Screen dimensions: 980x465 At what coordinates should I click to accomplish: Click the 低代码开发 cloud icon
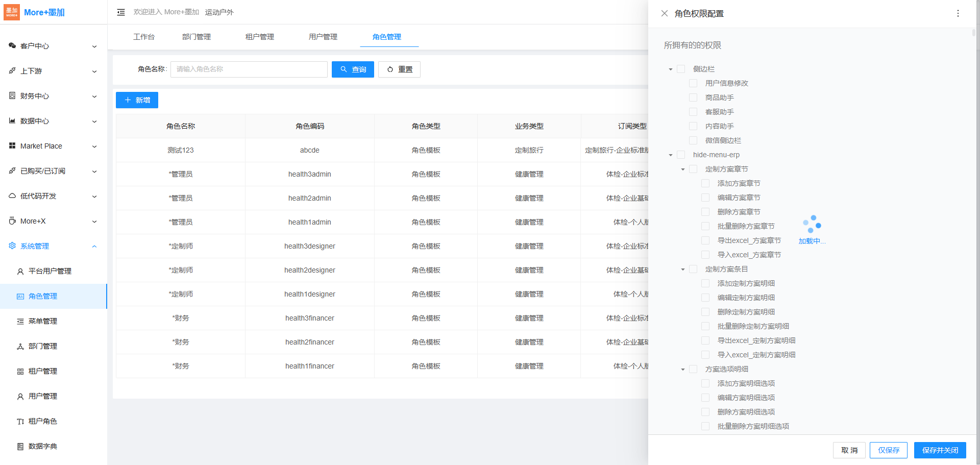pos(12,196)
